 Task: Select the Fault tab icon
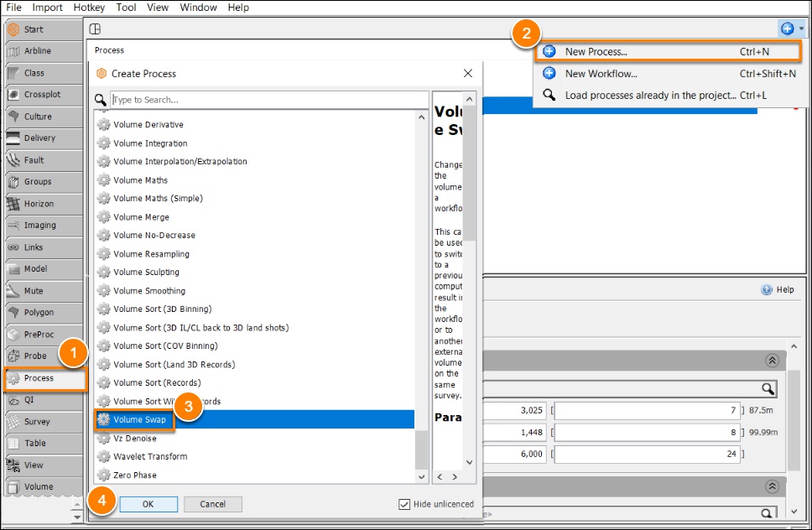[x=13, y=160]
